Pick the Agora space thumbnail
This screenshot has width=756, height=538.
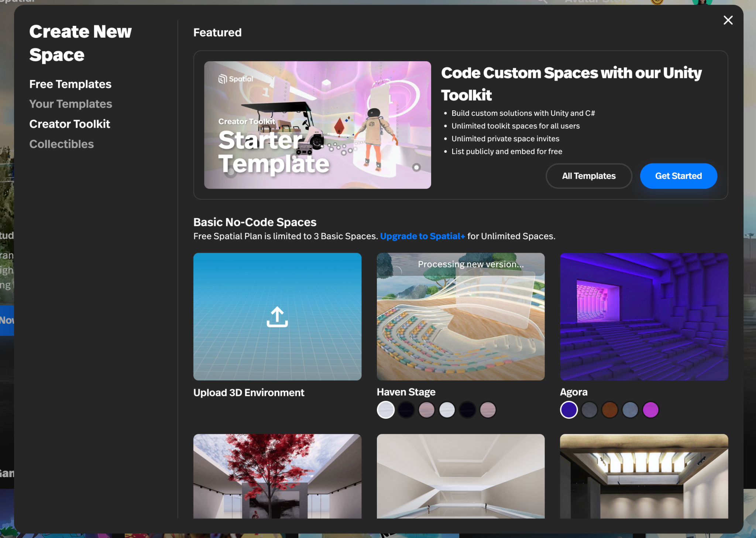tap(644, 317)
